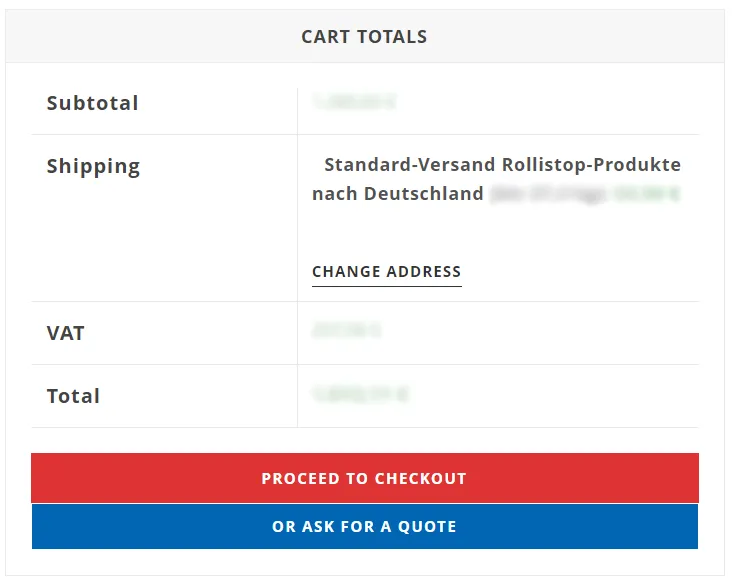This screenshot has height=588, width=741.
Task: Click the blurred VAT amount
Action: [x=346, y=329]
